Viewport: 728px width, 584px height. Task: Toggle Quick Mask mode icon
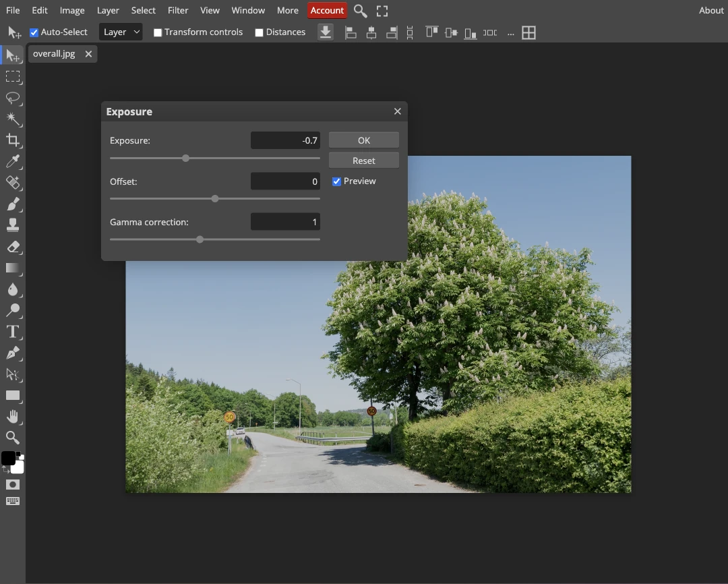pyautogui.click(x=13, y=485)
